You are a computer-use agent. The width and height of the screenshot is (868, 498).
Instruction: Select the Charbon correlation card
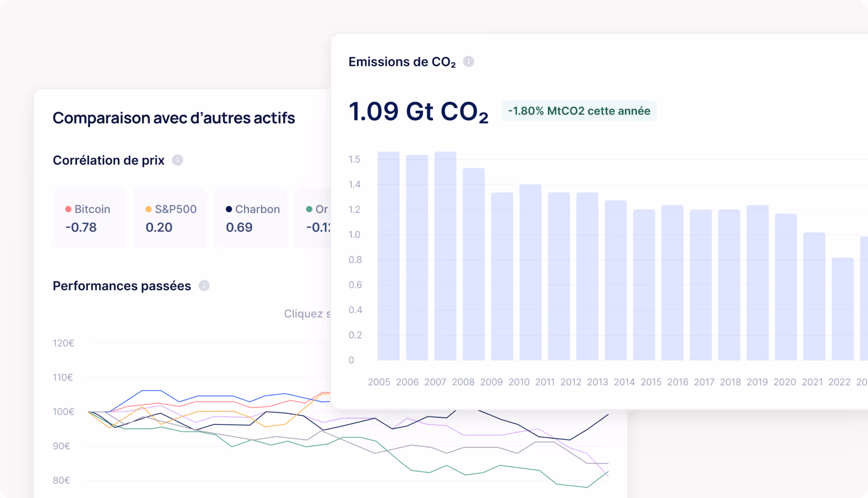[x=250, y=218]
